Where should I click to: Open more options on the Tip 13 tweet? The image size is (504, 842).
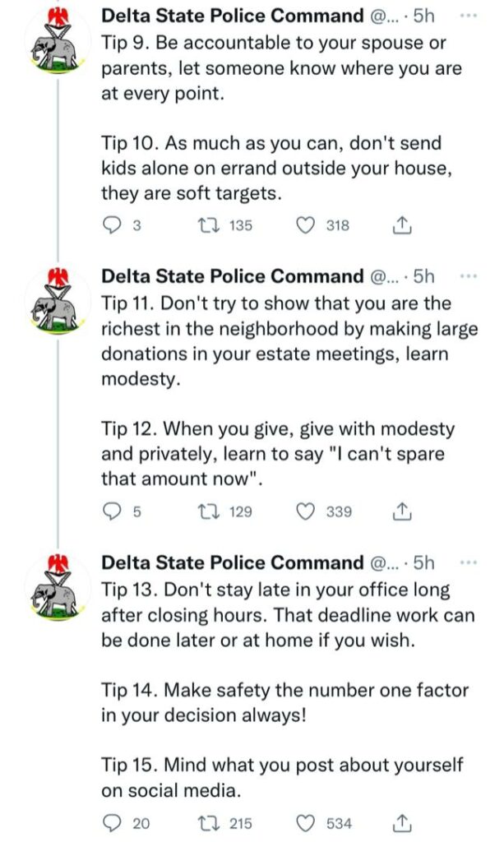469,562
